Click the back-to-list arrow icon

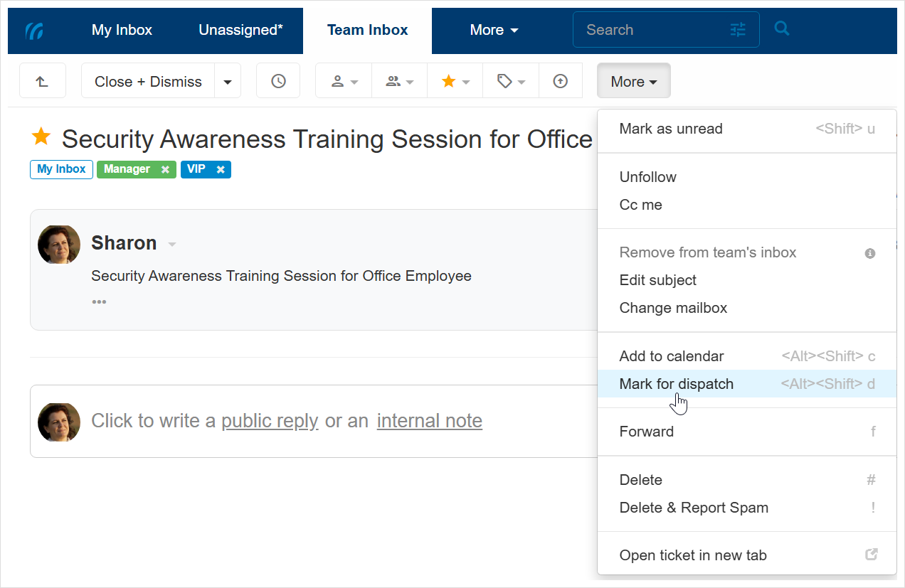coord(42,81)
